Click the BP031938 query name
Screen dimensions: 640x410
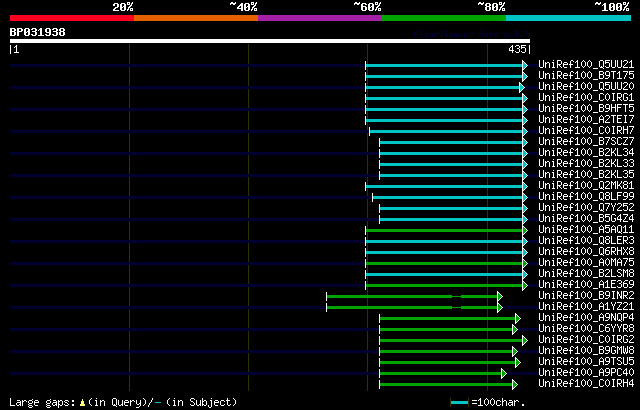point(38,32)
